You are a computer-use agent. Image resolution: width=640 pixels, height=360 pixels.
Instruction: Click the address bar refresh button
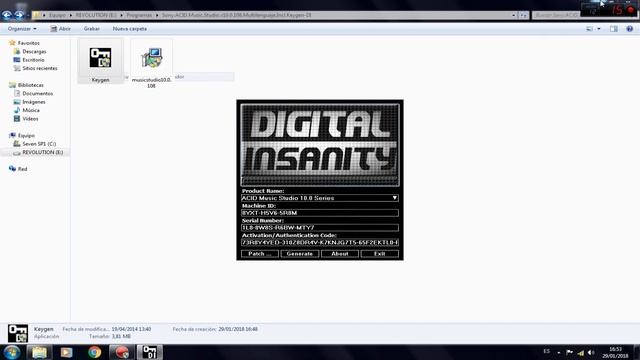coord(524,15)
